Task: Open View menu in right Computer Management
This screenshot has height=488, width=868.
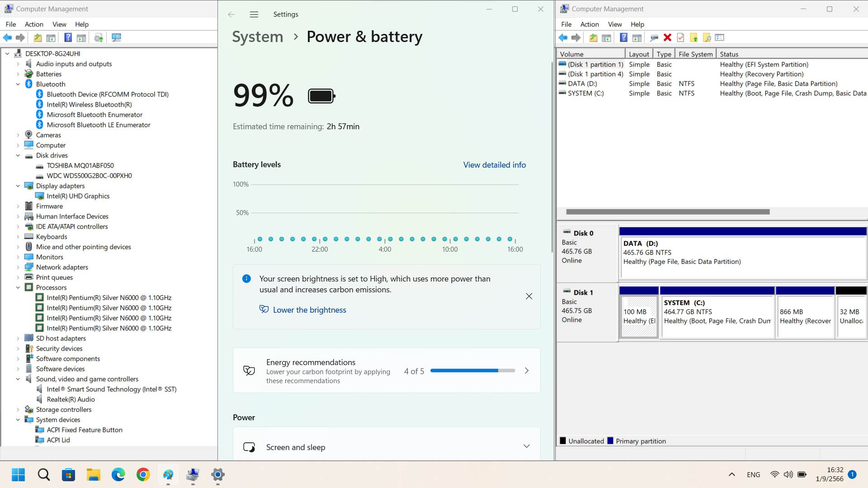Action: (614, 24)
